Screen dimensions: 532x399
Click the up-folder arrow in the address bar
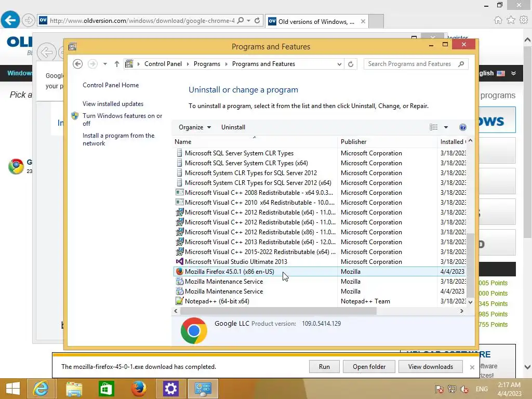click(117, 64)
